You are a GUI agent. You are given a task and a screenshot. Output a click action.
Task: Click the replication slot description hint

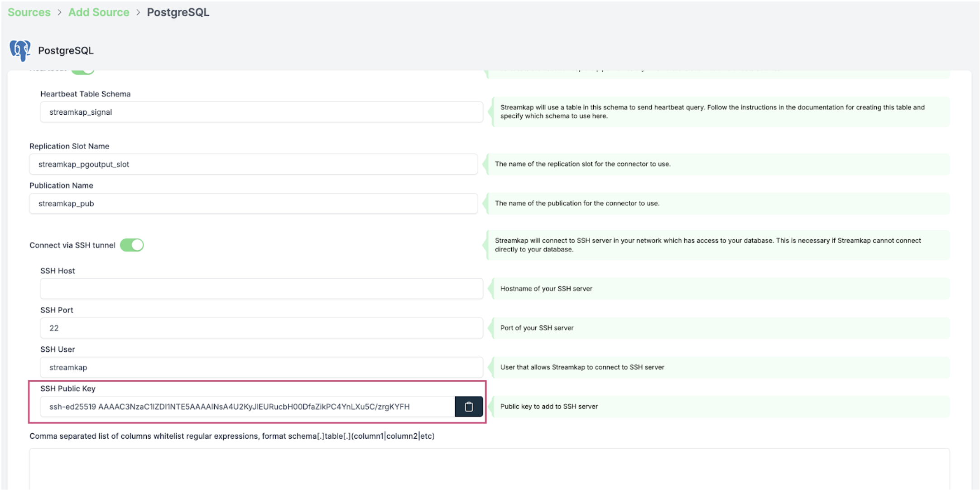(582, 164)
